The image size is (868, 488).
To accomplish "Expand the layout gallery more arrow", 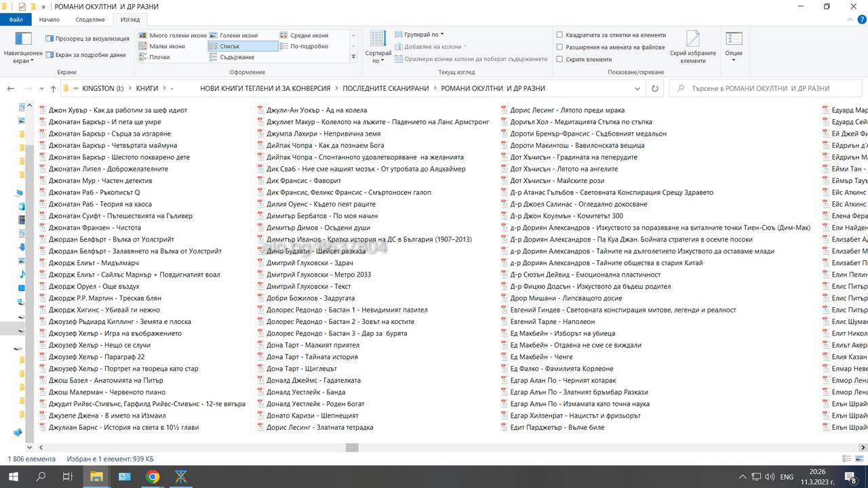I will (x=353, y=57).
